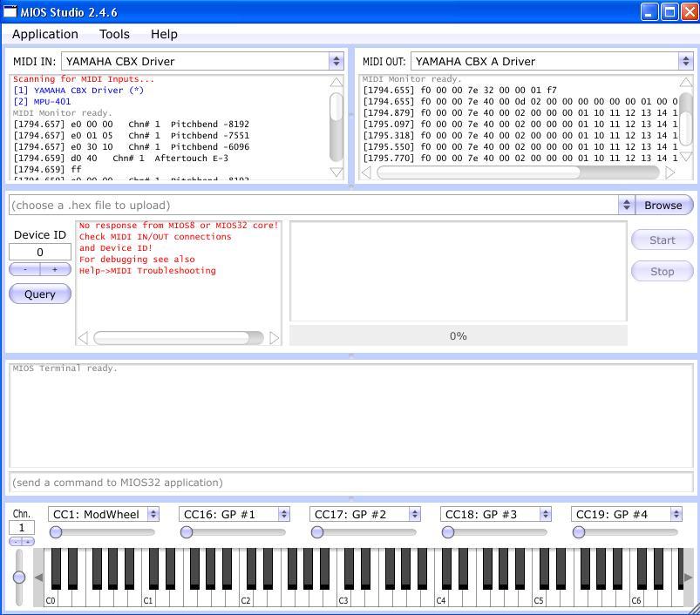Open the Help menu
The width and height of the screenshot is (700, 615).
pos(164,34)
